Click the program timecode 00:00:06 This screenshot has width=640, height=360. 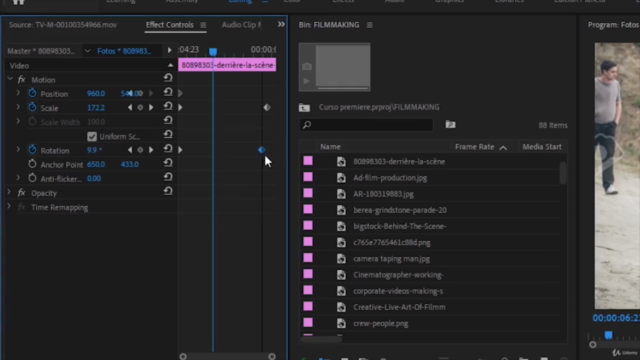pos(616,318)
